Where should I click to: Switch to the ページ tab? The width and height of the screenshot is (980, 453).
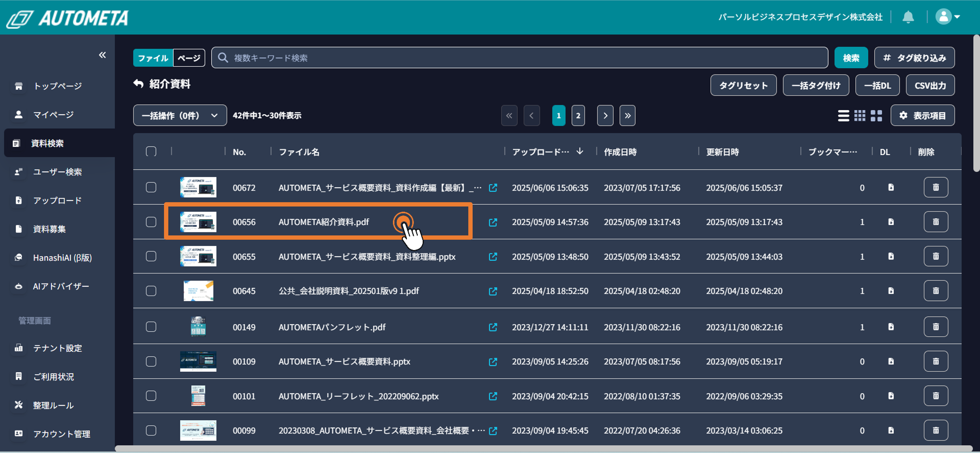(189, 58)
